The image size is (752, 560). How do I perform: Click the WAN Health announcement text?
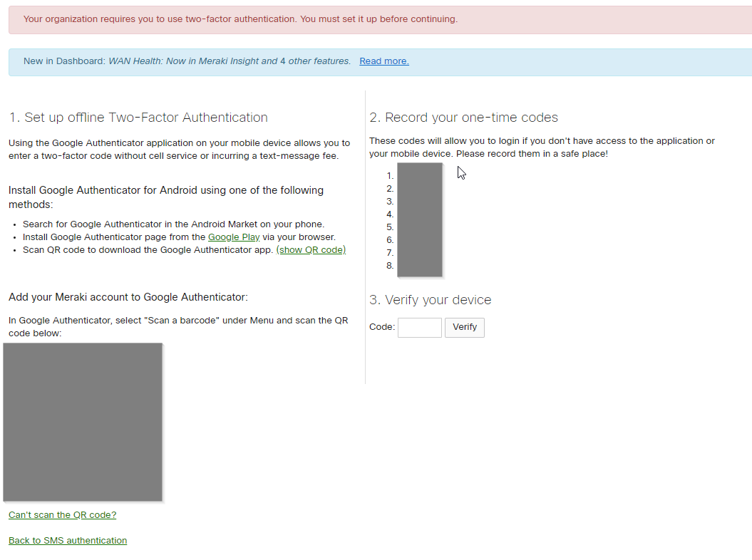(229, 61)
